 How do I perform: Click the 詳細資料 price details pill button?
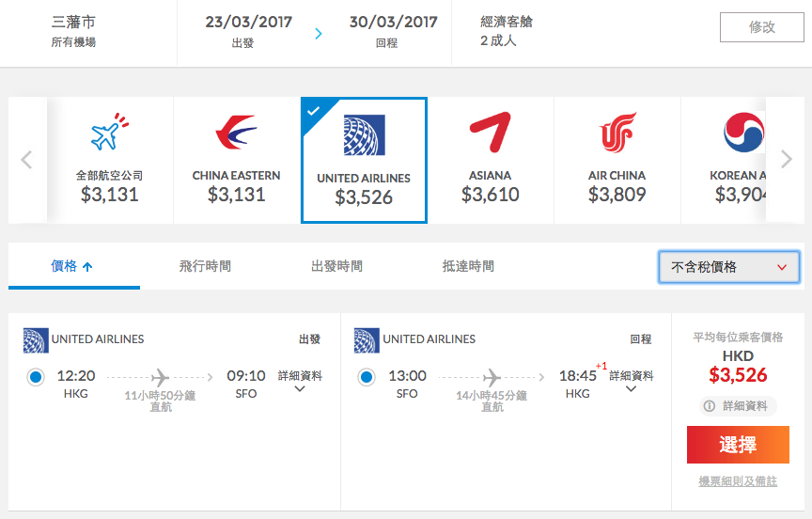click(x=738, y=405)
